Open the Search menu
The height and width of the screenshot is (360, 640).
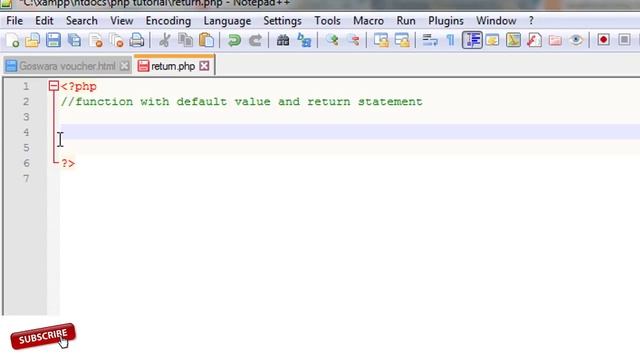tap(82, 21)
